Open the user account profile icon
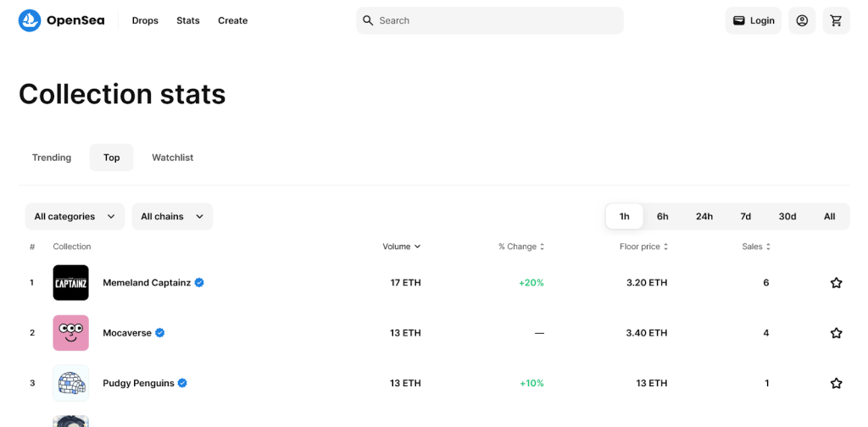 [802, 20]
